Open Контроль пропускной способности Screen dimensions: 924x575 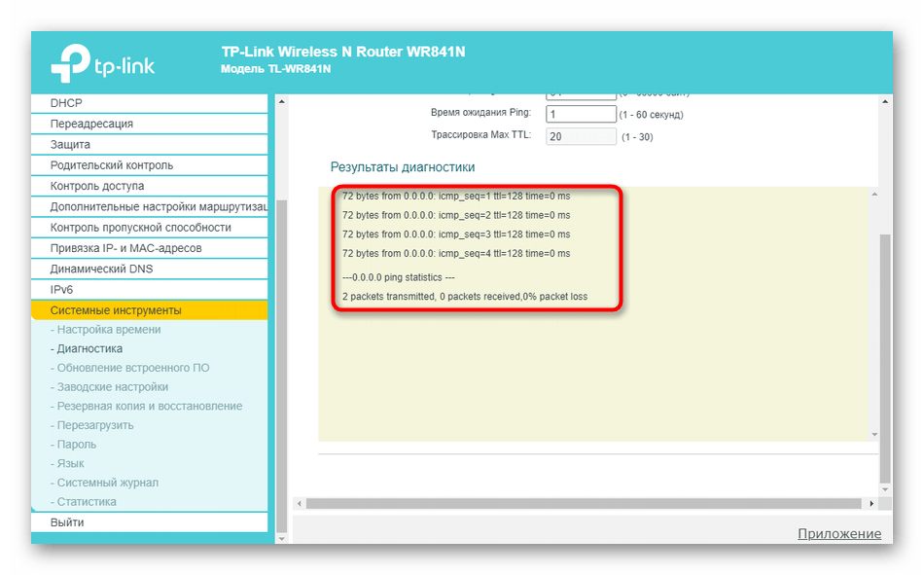[141, 228]
